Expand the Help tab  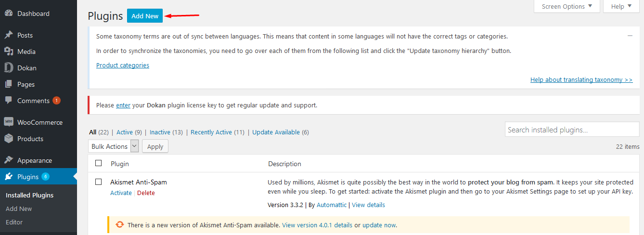621,6
